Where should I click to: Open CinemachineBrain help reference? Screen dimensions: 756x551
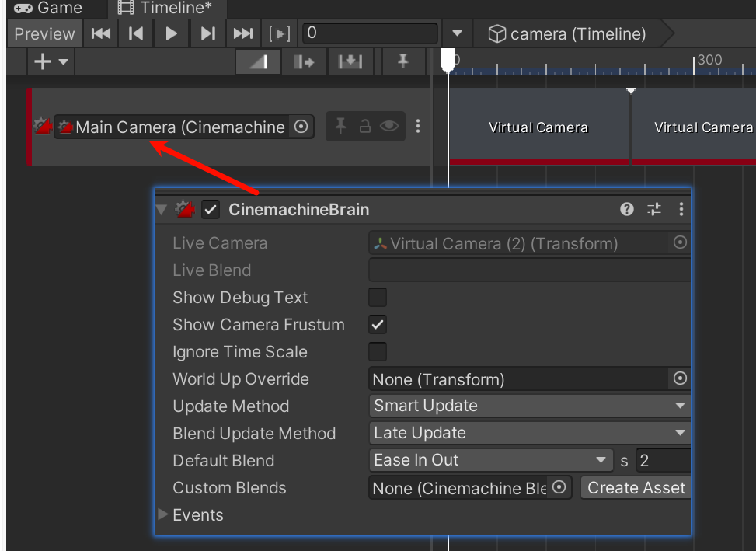point(627,209)
